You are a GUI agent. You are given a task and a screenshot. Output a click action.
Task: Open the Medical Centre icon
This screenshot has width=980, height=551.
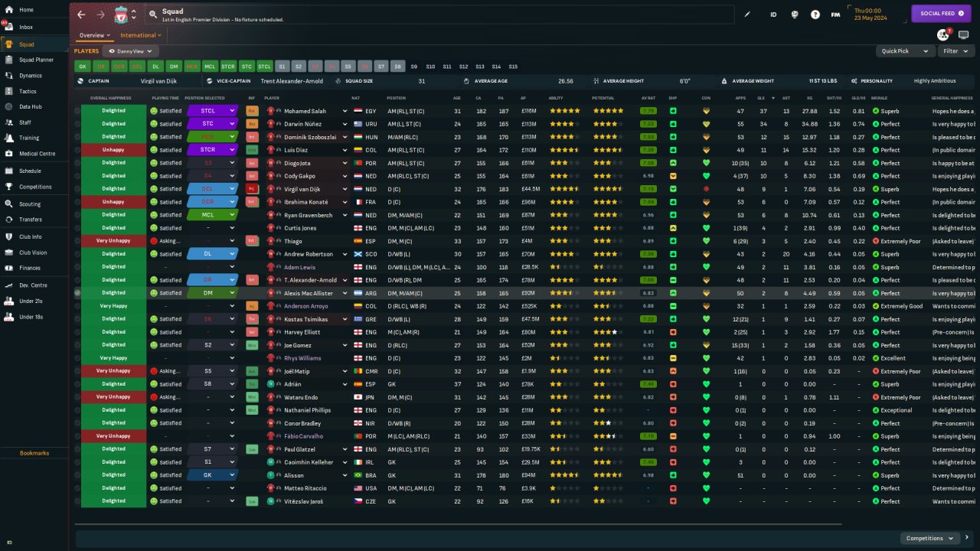(9, 154)
